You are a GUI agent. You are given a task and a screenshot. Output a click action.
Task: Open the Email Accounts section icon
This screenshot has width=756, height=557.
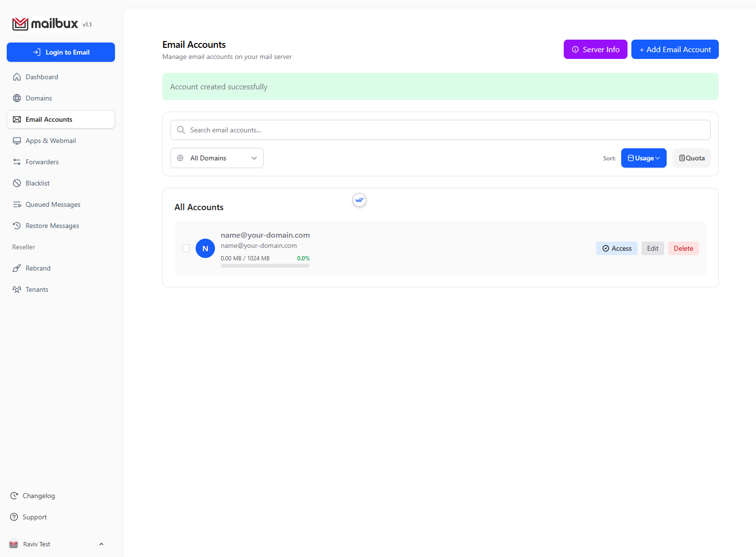(17, 119)
